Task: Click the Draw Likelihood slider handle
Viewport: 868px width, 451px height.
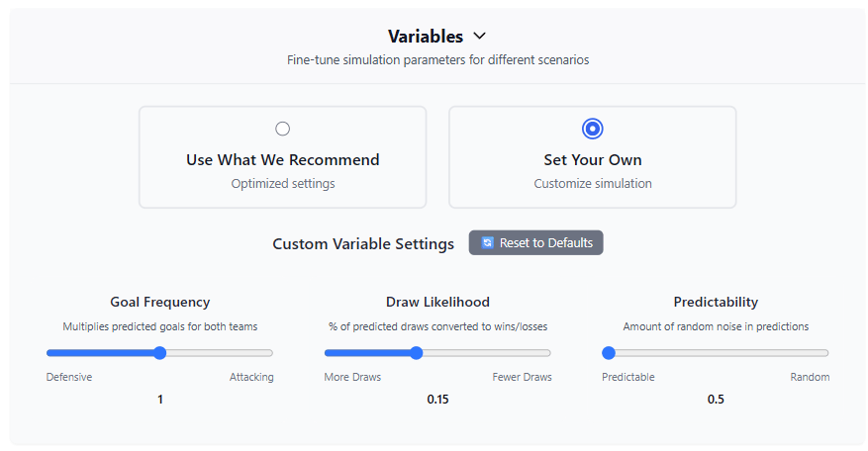Action: pos(417,353)
